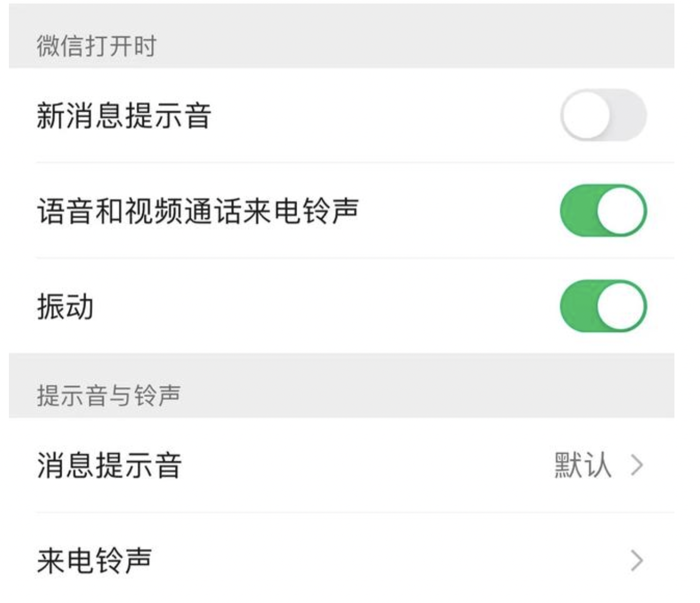Click the 默认 value text
This screenshot has width=700, height=603.
[x=583, y=465]
